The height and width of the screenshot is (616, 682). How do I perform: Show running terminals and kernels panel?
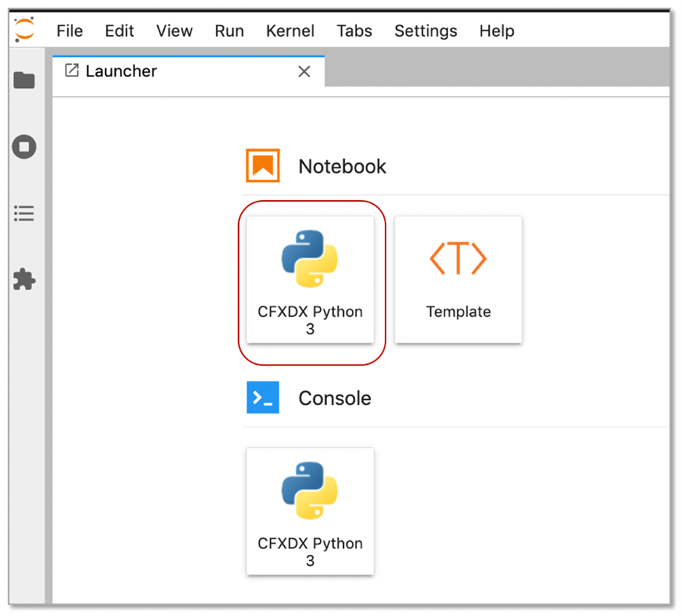[x=24, y=147]
